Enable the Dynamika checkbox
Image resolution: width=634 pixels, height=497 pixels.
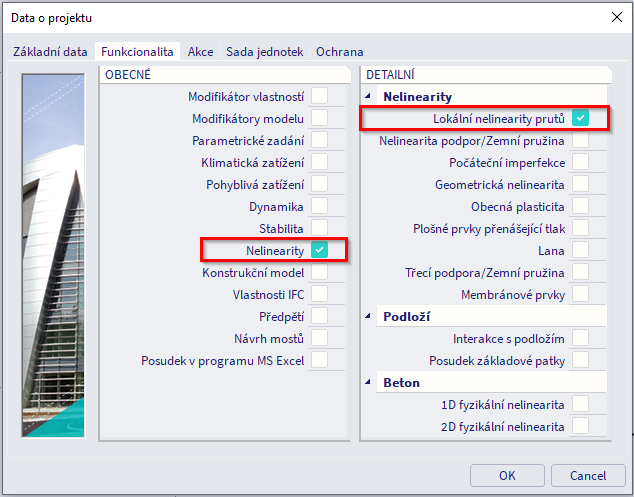[x=320, y=206]
